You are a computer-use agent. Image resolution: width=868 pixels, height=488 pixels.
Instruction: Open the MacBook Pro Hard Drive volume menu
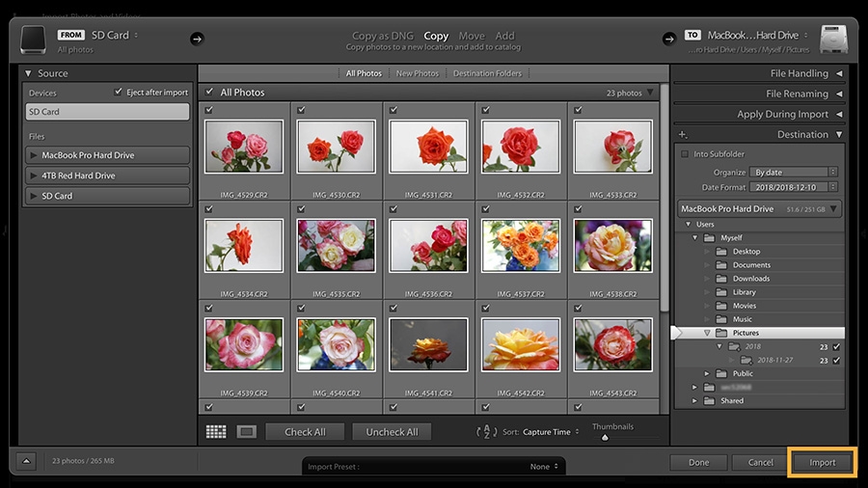pos(833,208)
